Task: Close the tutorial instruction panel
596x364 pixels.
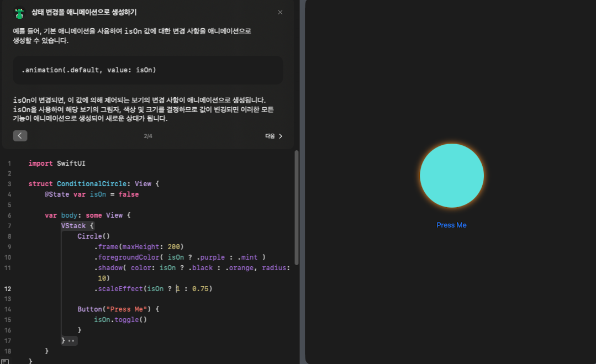Action: tap(280, 12)
